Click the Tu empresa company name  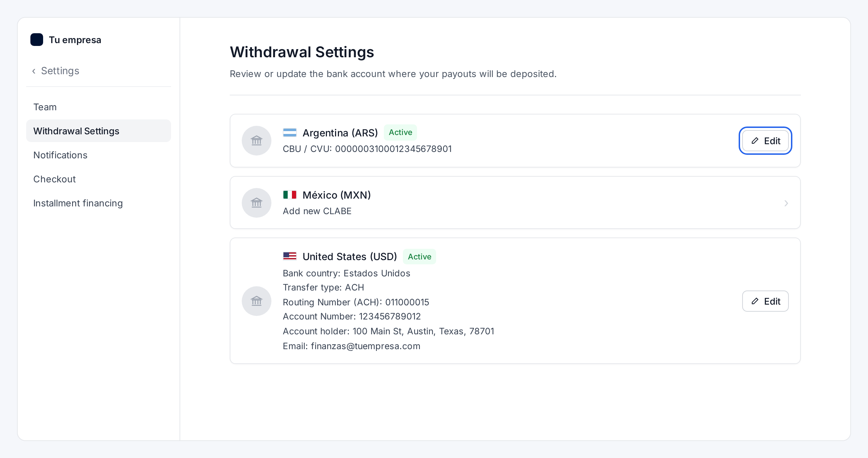[75, 40]
